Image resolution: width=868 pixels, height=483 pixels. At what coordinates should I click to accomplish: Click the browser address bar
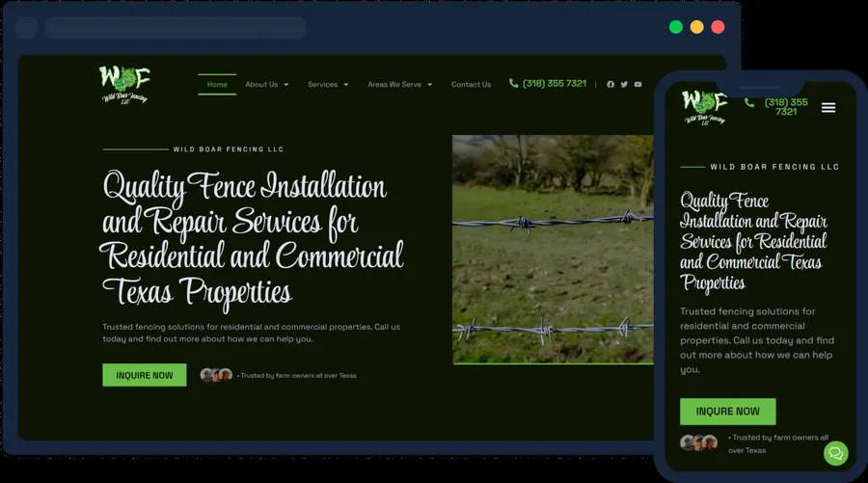[176, 27]
